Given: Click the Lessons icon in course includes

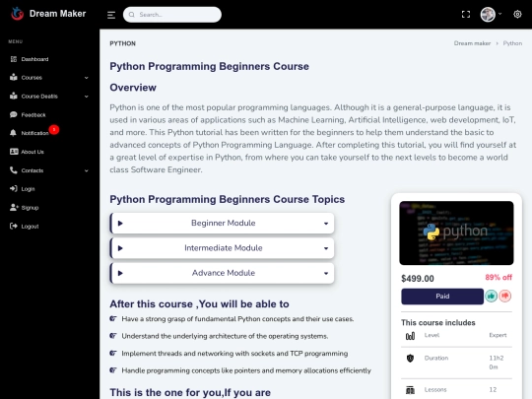Looking at the screenshot, I should pos(410,390).
